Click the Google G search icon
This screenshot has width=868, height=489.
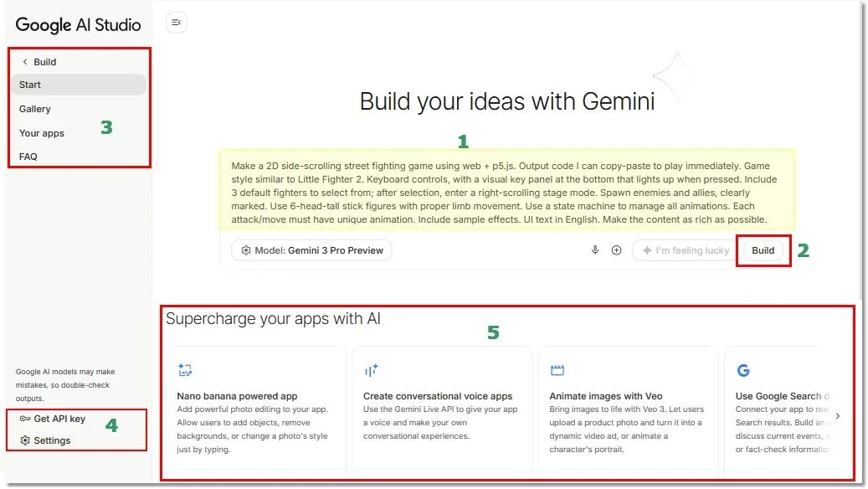(x=743, y=370)
